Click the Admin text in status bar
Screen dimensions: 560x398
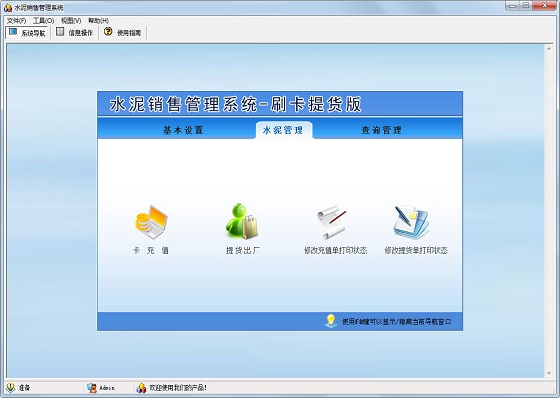coord(107,388)
